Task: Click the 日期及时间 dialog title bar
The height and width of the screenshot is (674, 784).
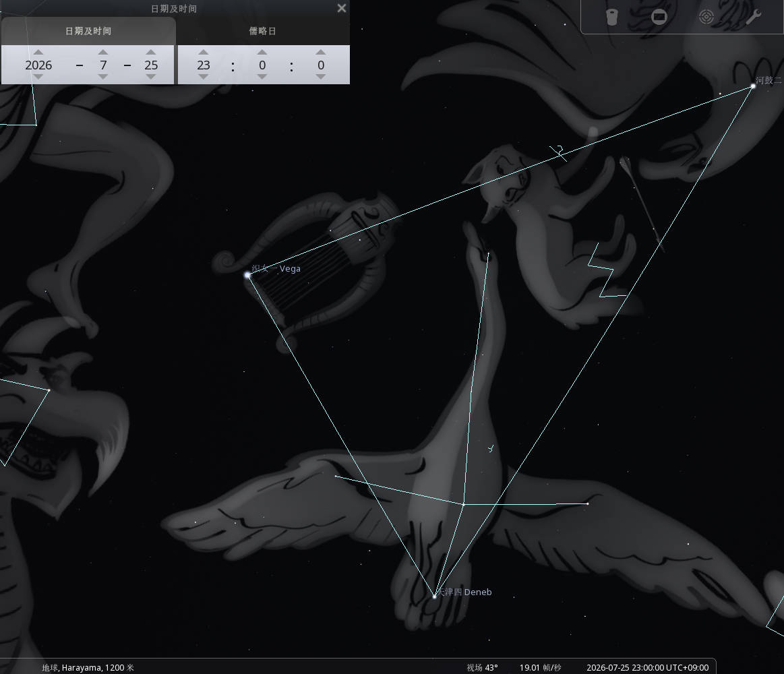Action: pyautogui.click(x=173, y=9)
